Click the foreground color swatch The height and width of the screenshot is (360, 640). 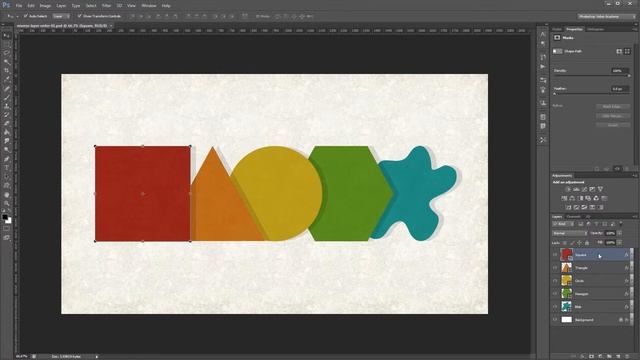(5, 217)
